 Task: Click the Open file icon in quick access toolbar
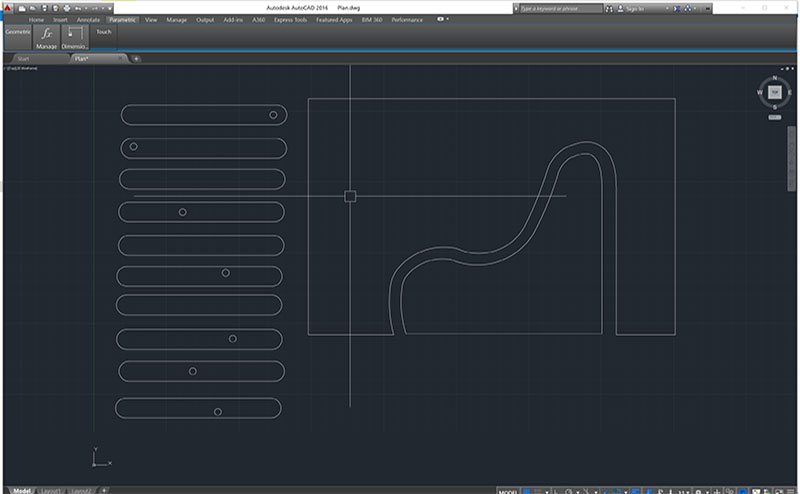pyautogui.click(x=33, y=9)
